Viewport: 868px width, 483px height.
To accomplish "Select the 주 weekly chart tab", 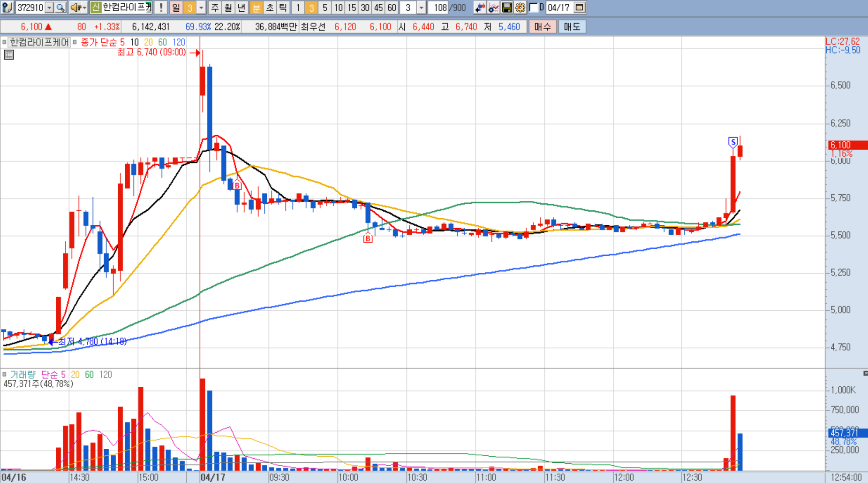I will [215, 8].
